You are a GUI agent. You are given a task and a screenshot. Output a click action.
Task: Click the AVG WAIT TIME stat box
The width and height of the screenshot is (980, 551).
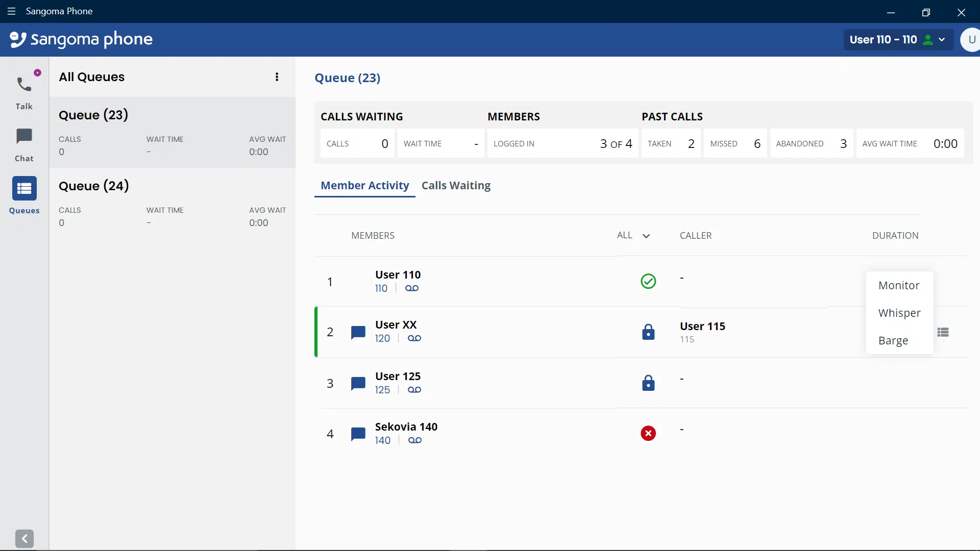point(910,143)
